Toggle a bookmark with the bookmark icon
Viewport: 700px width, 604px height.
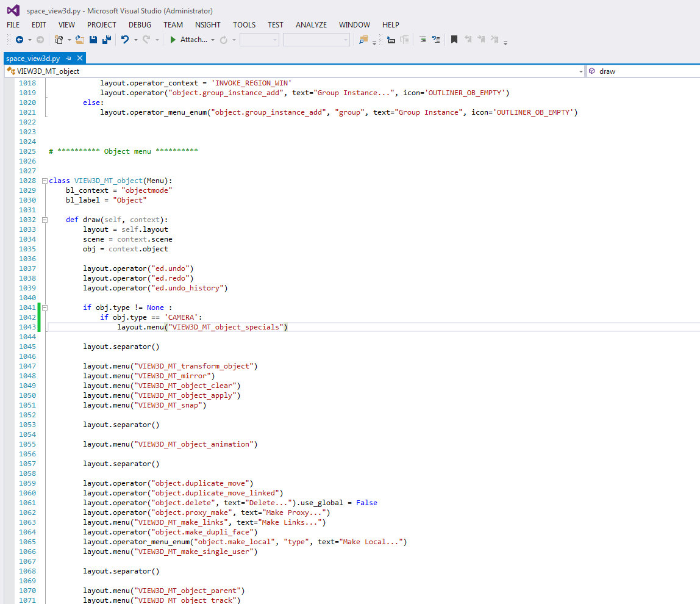pos(454,40)
